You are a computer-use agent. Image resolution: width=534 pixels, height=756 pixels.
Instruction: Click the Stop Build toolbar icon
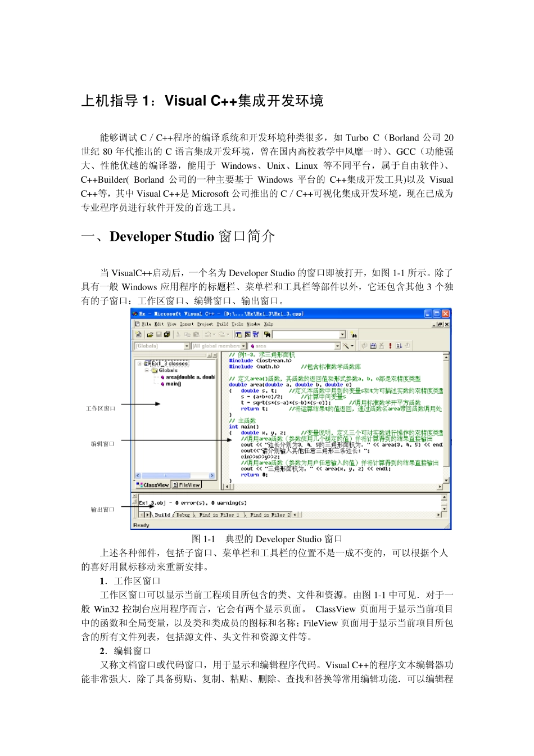[x=381, y=345]
